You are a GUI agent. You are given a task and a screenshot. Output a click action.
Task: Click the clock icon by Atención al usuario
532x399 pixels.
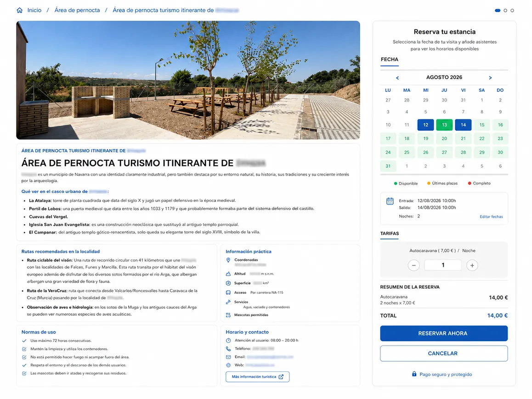228,341
